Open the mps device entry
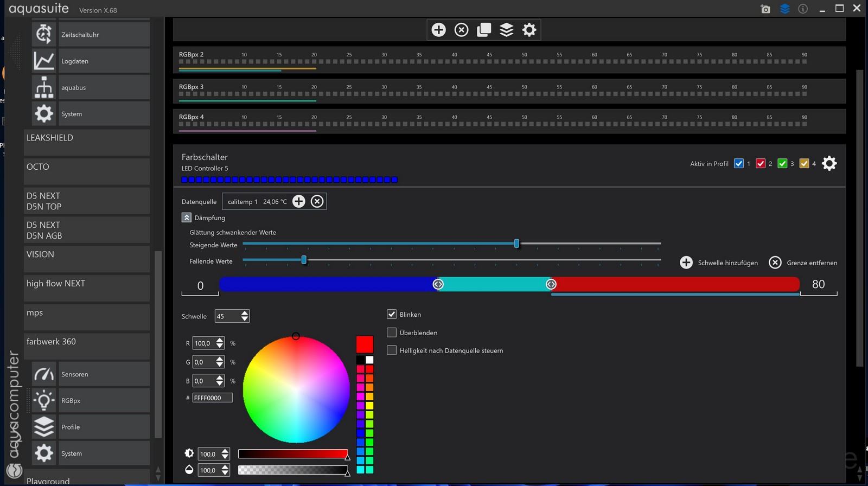The image size is (868, 486). click(87, 318)
